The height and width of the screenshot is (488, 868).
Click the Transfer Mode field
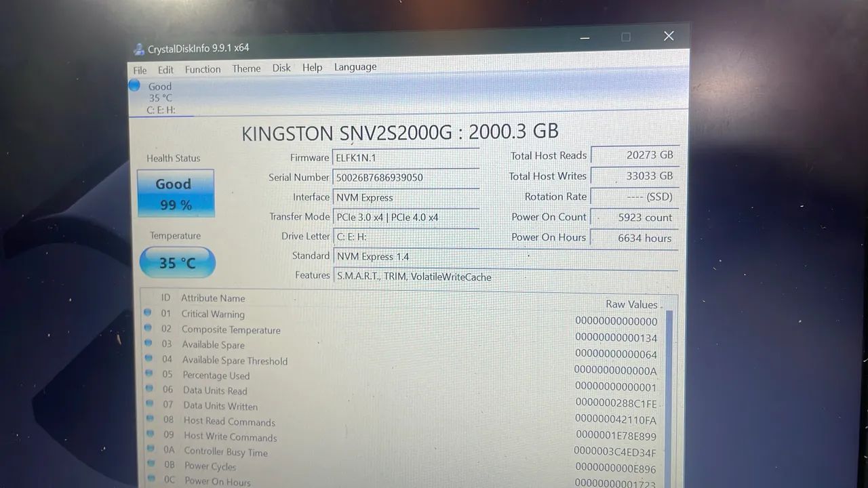pos(406,218)
